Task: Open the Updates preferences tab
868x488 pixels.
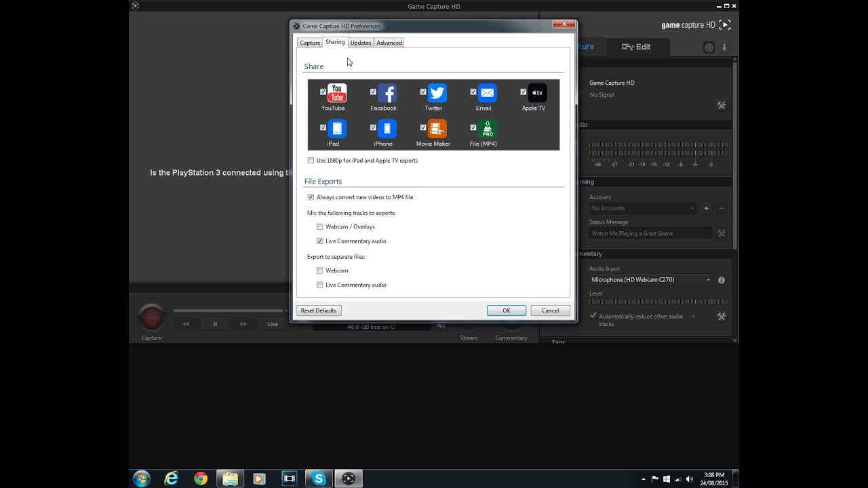Action: coord(361,43)
